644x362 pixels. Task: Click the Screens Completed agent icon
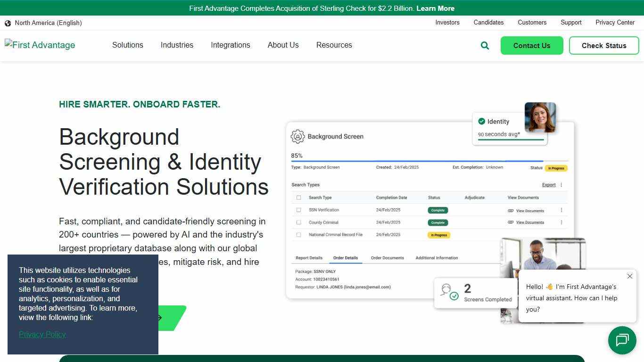(x=448, y=292)
